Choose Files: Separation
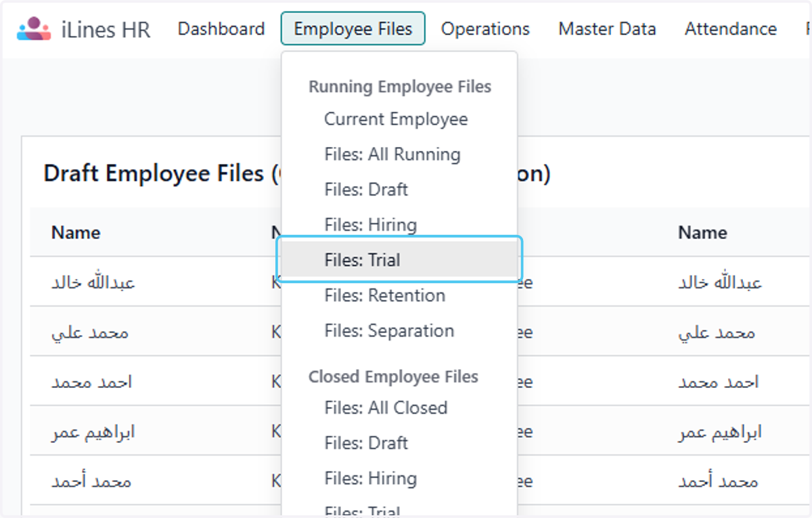 tap(389, 330)
